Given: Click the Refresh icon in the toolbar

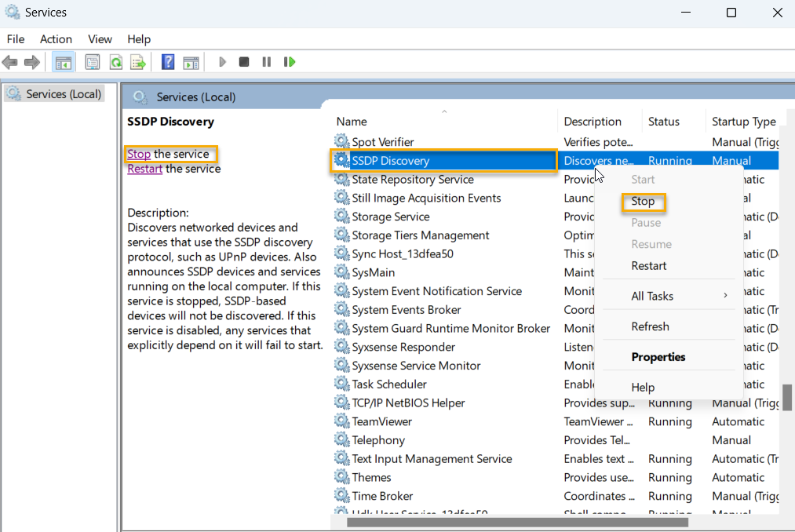Looking at the screenshot, I should point(115,62).
